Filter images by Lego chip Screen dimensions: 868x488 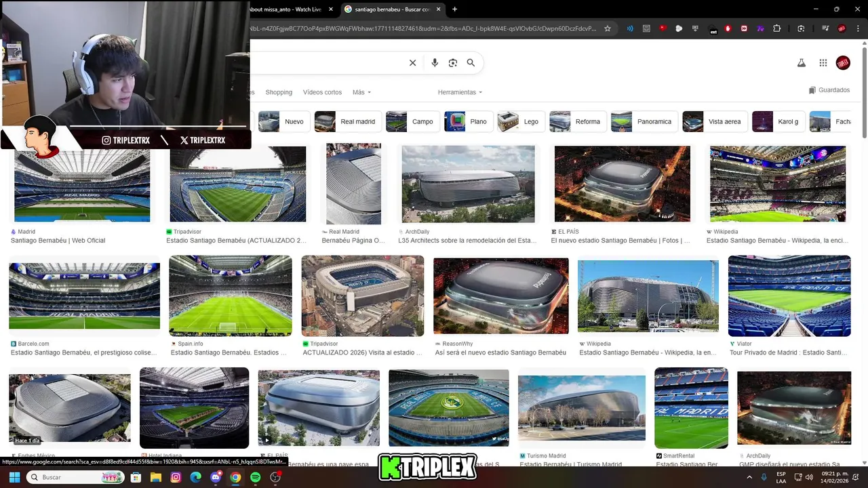[x=520, y=121]
